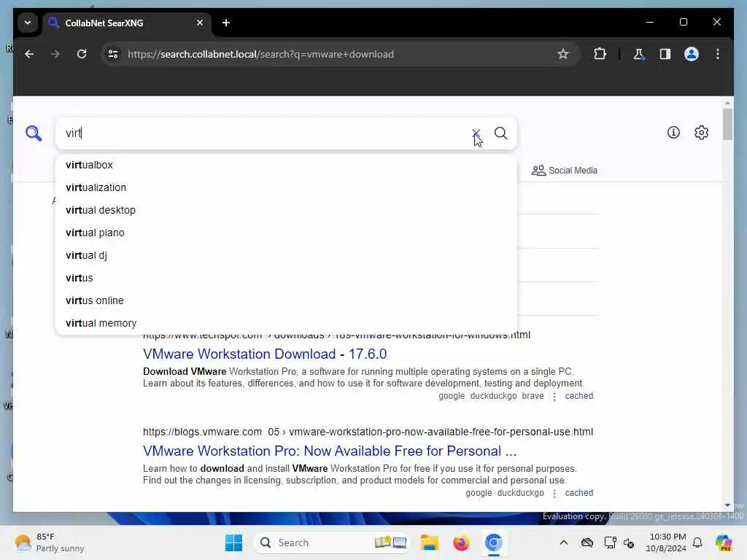Open the About info icon
The width and height of the screenshot is (747, 560).
coord(673,133)
